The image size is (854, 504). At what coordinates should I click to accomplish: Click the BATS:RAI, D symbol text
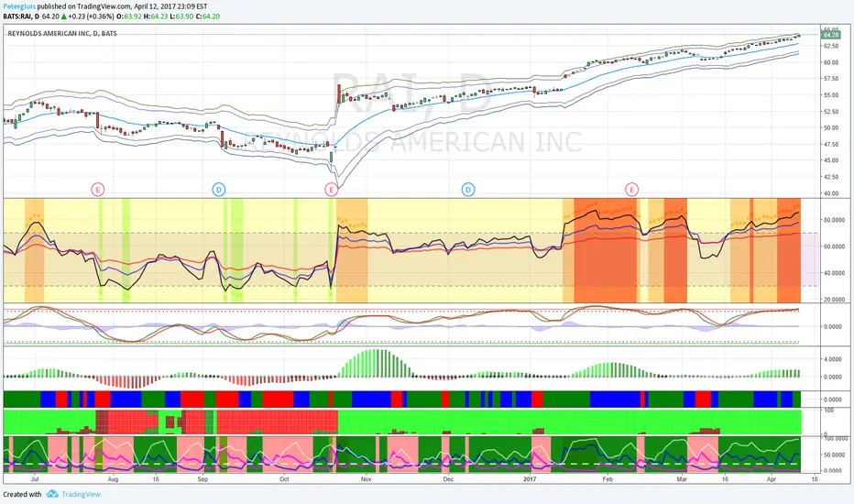pyautogui.click(x=21, y=16)
